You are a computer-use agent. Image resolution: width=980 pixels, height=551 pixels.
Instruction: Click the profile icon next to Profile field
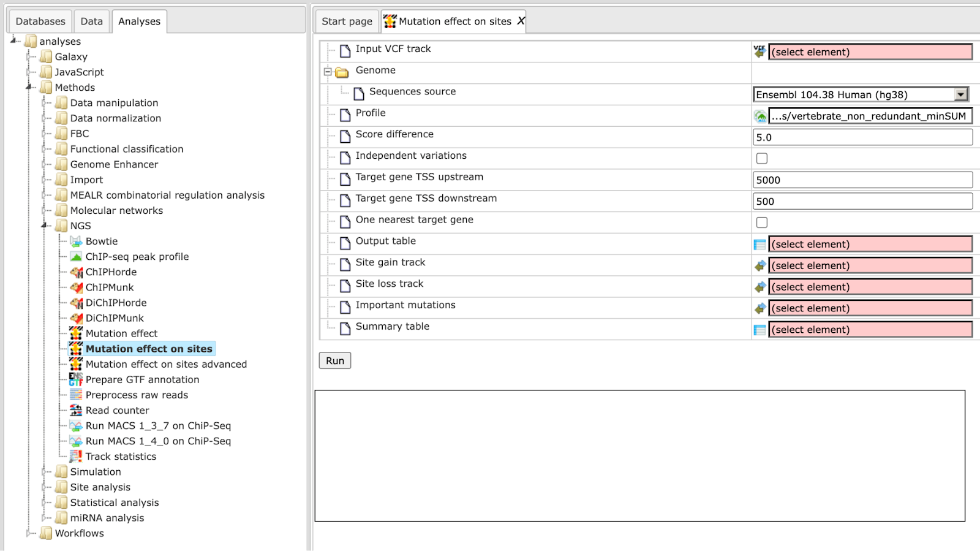coord(760,116)
